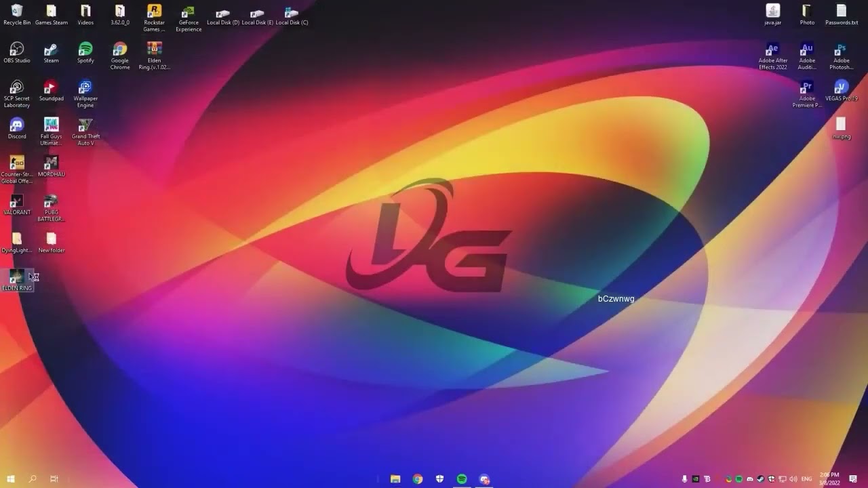
Task: Select the VALORANT desktop shortcut
Action: tap(17, 205)
